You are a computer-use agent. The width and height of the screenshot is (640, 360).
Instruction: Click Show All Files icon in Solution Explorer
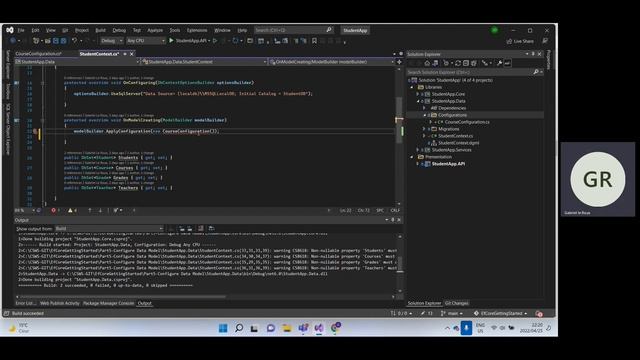pyautogui.click(x=473, y=63)
